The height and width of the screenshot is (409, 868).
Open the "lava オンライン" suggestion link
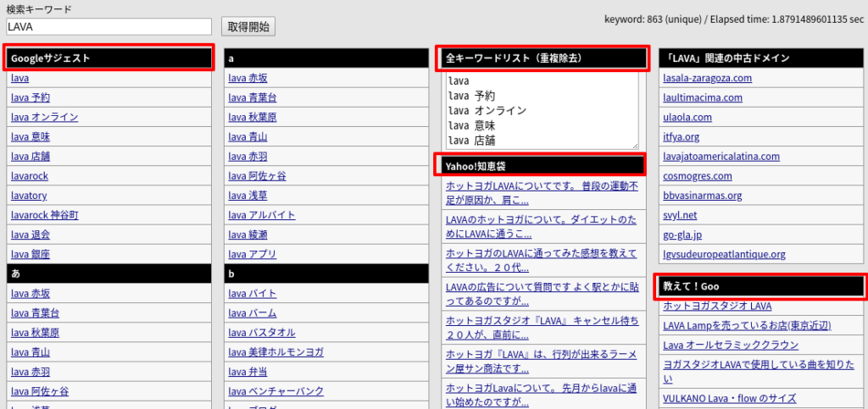coord(44,117)
